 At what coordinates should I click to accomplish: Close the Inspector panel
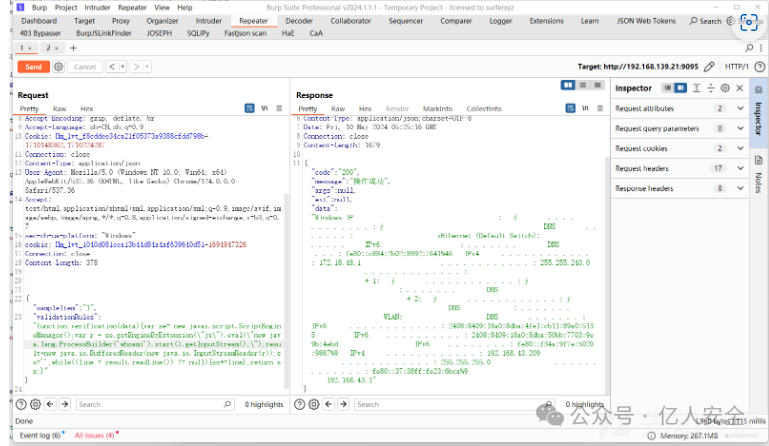[x=740, y=88]
